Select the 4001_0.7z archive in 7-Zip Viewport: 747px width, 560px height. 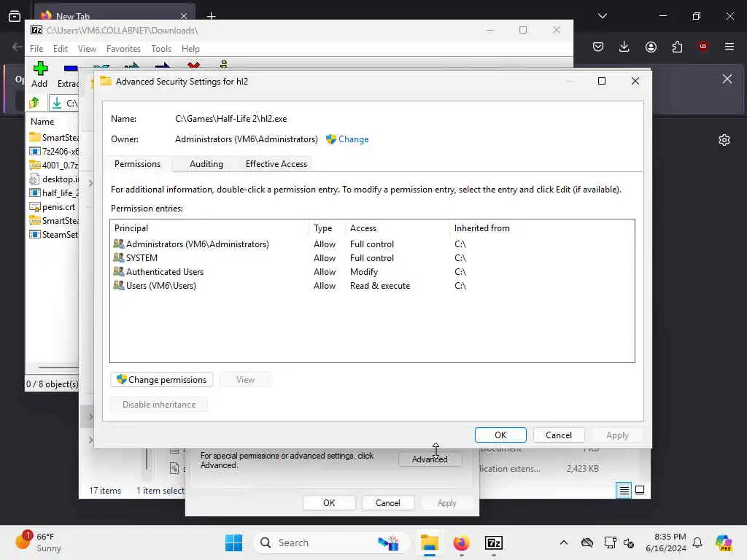(x=54, y=166)
